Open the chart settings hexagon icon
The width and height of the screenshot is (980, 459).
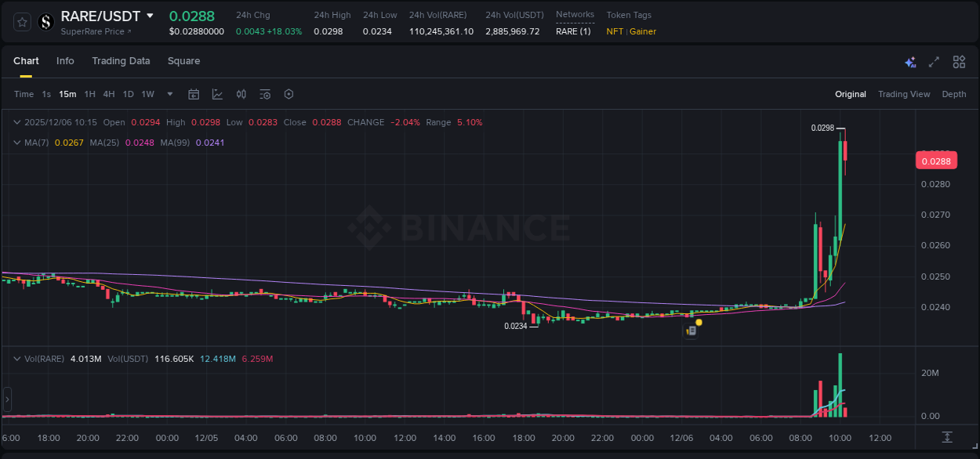click(x=289, y=93)
